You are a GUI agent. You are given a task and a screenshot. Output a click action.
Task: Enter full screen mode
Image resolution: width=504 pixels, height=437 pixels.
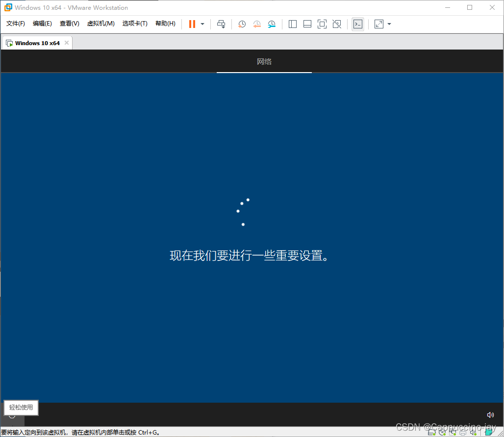pyautogui.click(x=322, y=24)
